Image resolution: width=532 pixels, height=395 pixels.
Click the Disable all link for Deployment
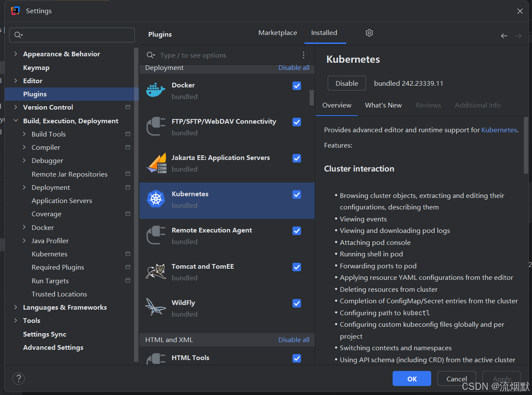click(x=294, y=67)
